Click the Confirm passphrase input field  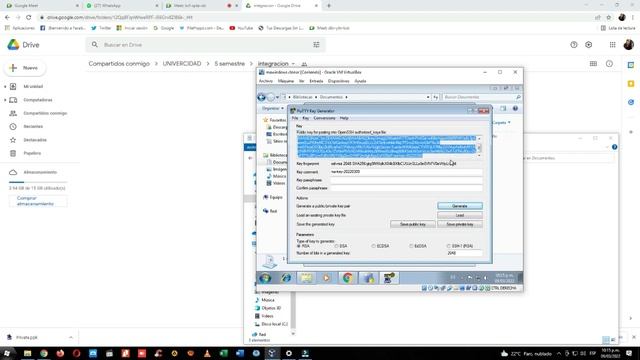406,188
